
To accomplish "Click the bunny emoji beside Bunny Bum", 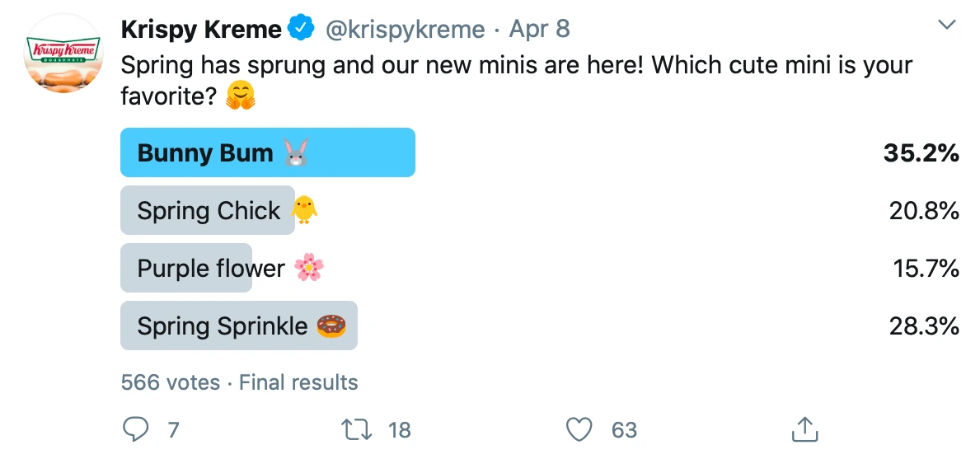I will 296,153.
